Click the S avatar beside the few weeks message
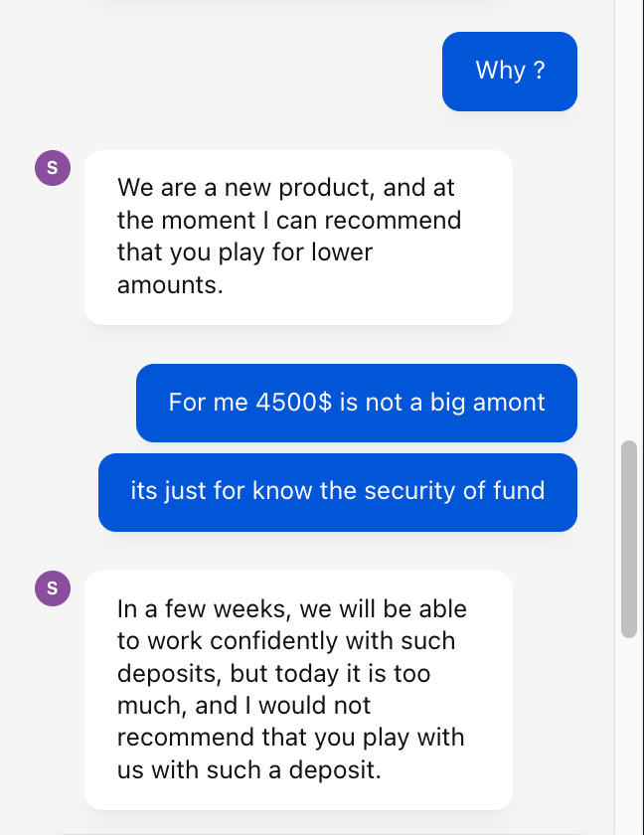The height and width of the screenshot is (835, 644). [52, 588]
